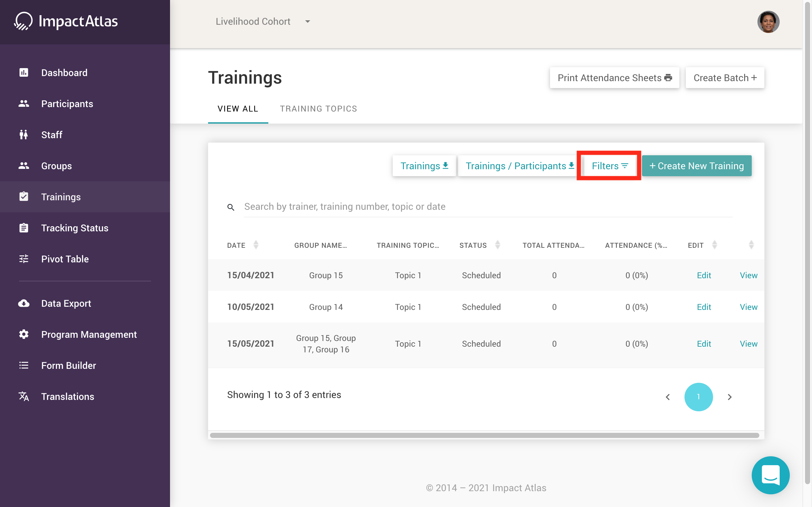Click the Data Export cloud download icon
This screenshot has height=507, width=812.
pyautogui.click(x=24, y=304)
